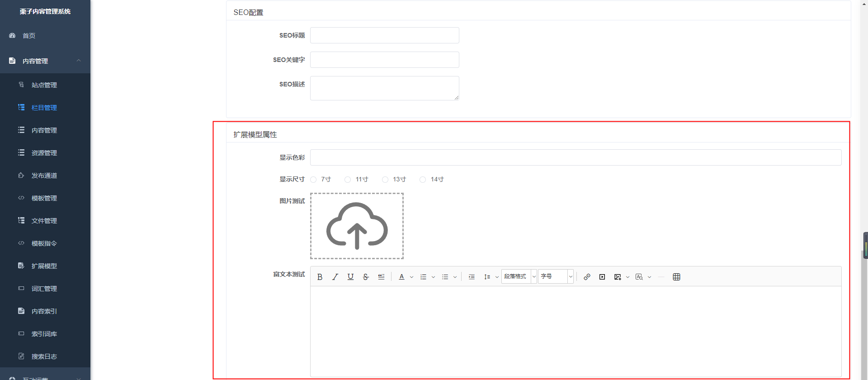This screenshot has width=868, height=380.
Task: Toggle bold formatting in rich text editor
Action: [x=320, y=277]
